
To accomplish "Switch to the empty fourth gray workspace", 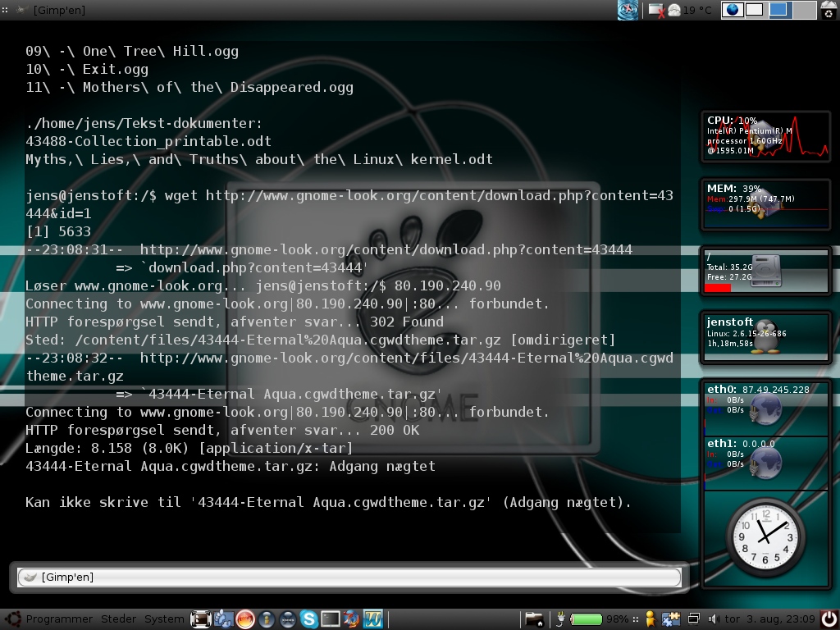I will (804, 10).
